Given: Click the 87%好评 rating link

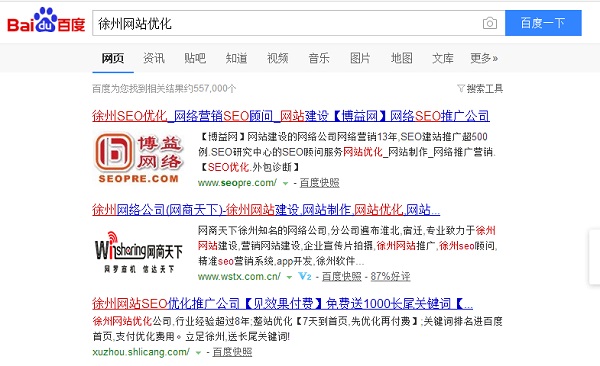Looking at the screenshot, I should click(390, 276).
